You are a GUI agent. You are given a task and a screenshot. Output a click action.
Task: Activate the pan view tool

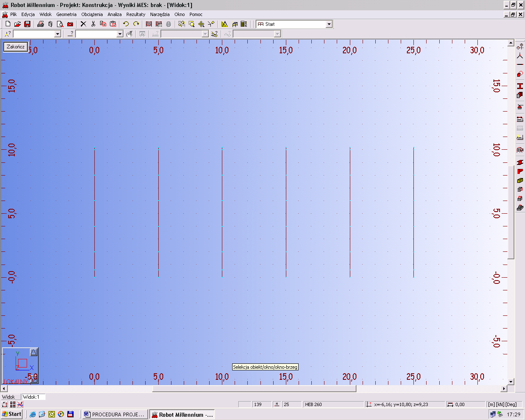click(201, 24)
